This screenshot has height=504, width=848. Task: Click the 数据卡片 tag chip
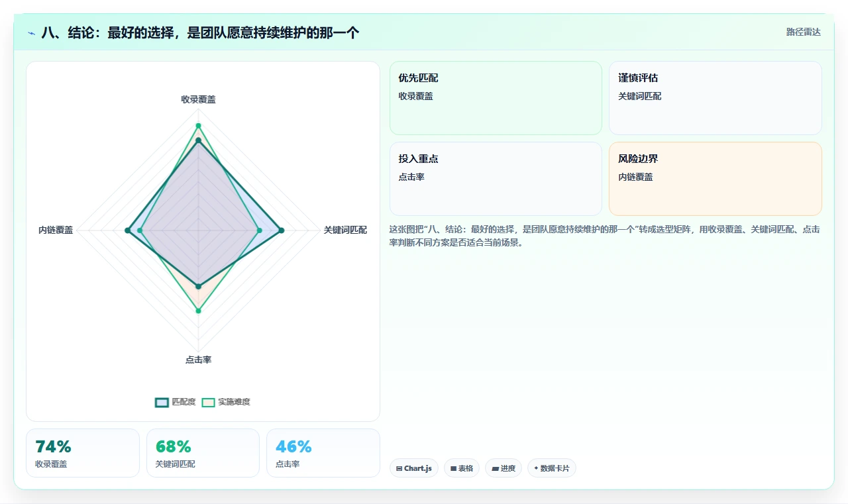click(x=552, y=468)
